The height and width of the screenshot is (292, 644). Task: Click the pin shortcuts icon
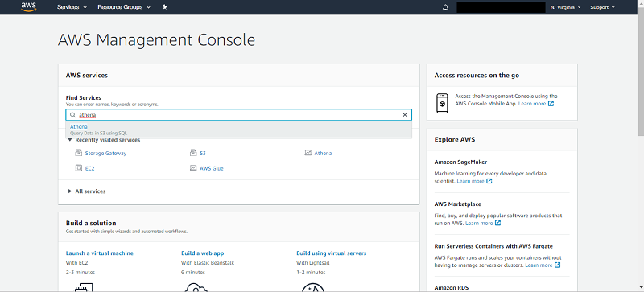pos(165,7)
